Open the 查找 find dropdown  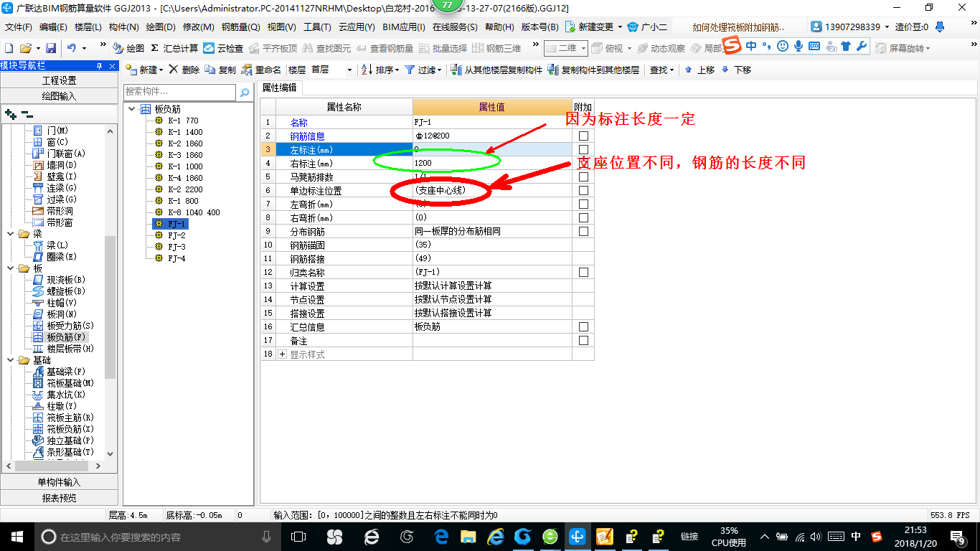pyautogui.click(x=672, y=70)
